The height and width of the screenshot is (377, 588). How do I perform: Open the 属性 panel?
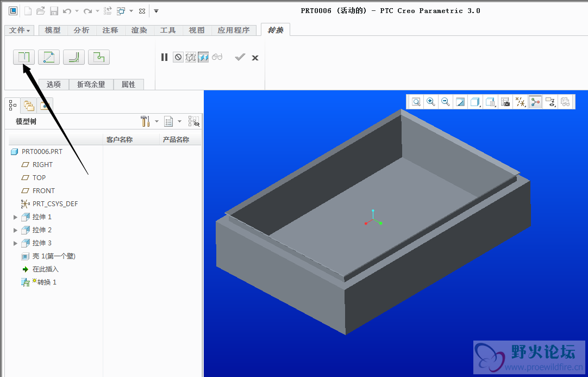click(128, 84)
